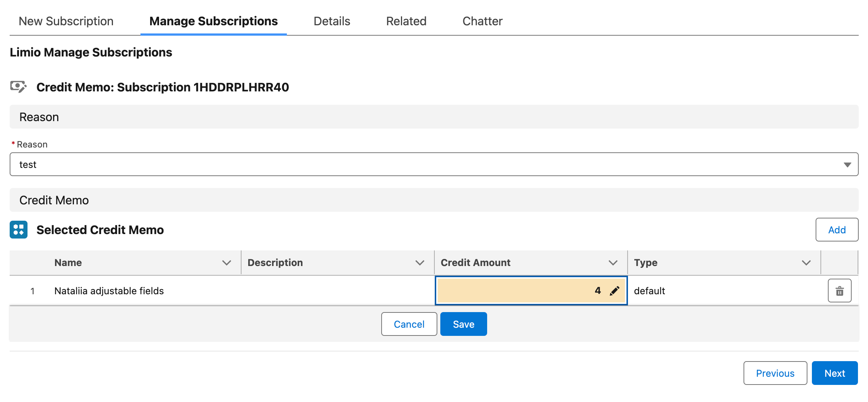Go to the Related tab
Screen dimensions: 868x402
tap(406, 21)
